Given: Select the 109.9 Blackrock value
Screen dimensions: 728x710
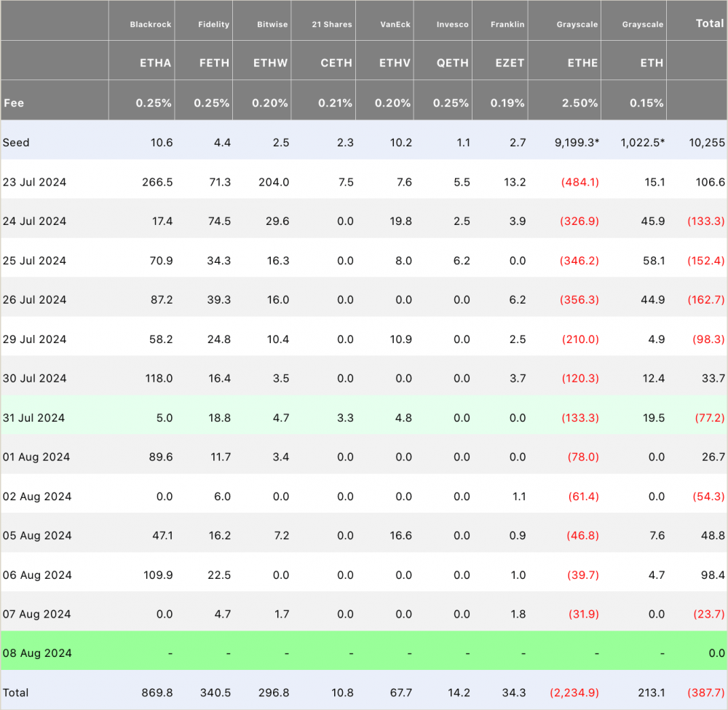Looking at the screenshot, I should pos(158,575).
